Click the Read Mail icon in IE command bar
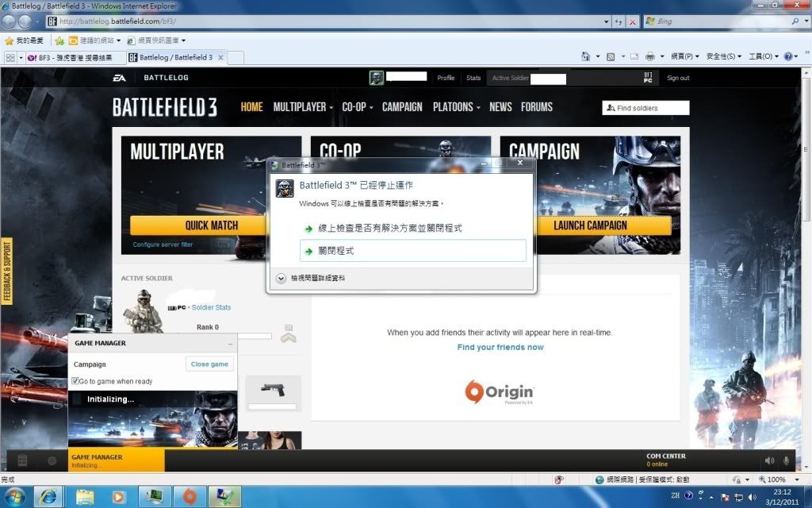 (634, 56)
